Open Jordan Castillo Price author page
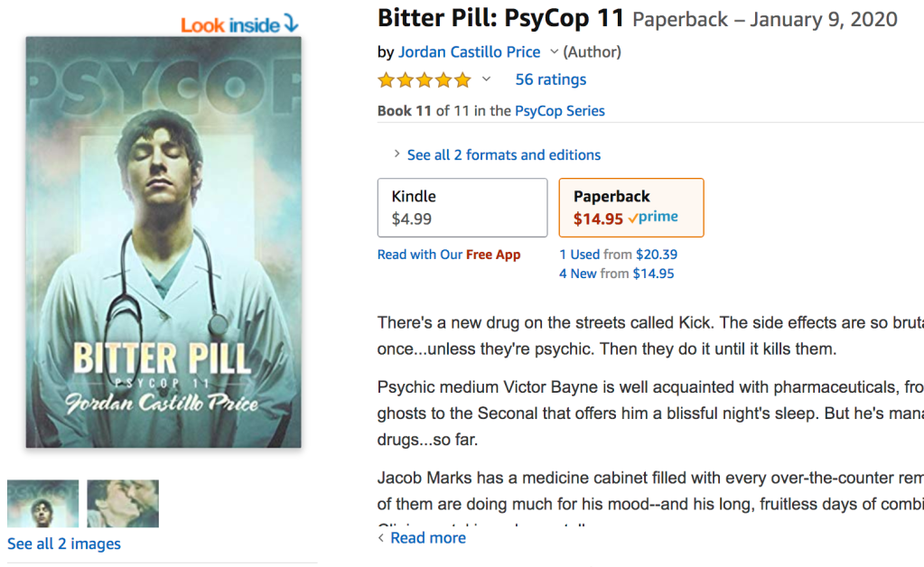Image resolution: width=924 pixels, height=567 pixels. coord(469,51)
